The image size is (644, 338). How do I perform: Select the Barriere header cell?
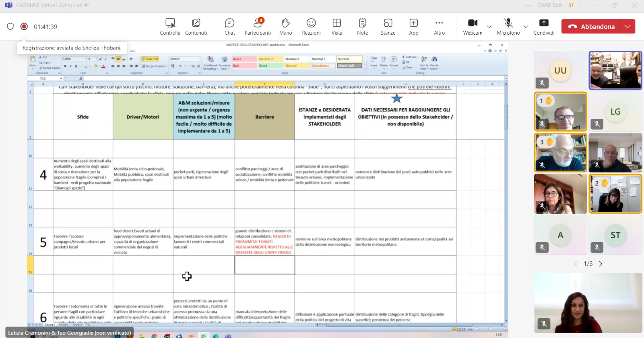(x=264, y=117)
